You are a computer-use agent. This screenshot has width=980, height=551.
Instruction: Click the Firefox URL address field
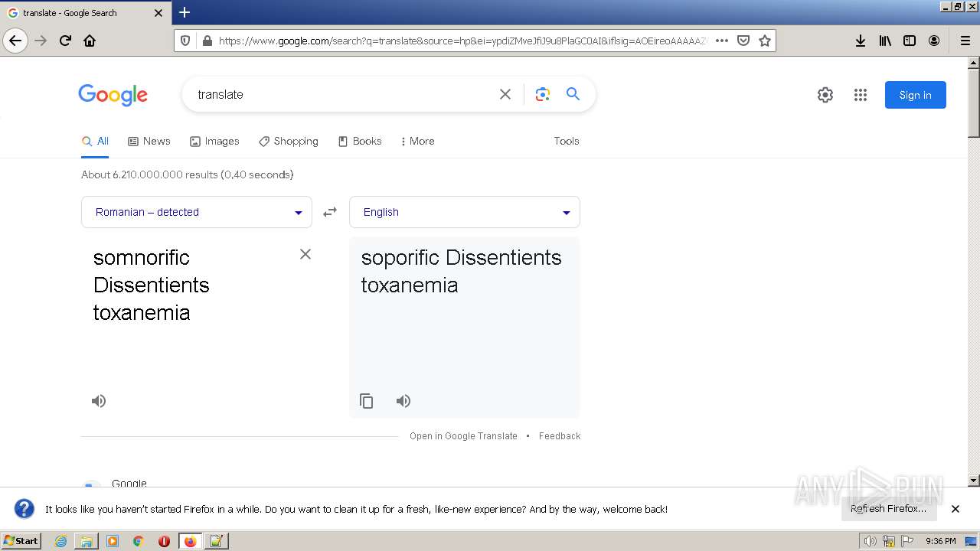click(x=462, y=41)
